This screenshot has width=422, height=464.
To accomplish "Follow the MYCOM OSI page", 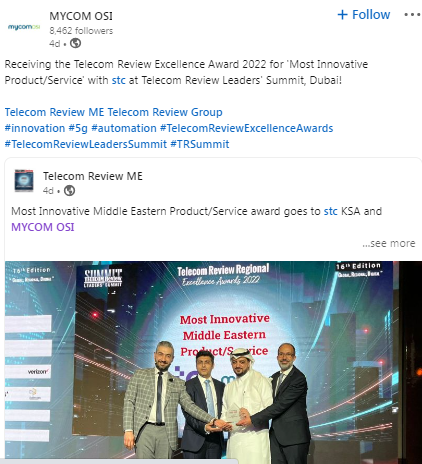I will pyautogui.click(x=363, y=15).
